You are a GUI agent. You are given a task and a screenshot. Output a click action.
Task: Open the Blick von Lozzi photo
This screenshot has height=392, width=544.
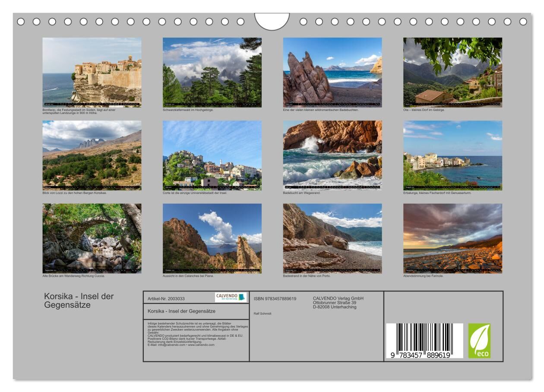[x=92, y=155]
